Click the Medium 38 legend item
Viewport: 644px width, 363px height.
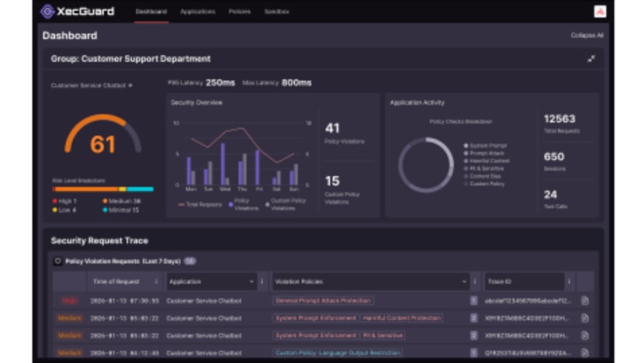coord(122,201)
